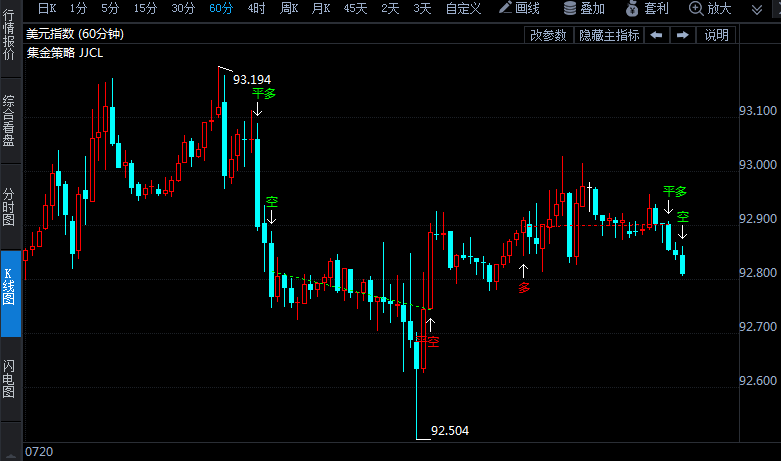Click the red 平空 signal marker
Image resolution: width=781 pixels, height=461 pixels.
(x=428, y=342)
